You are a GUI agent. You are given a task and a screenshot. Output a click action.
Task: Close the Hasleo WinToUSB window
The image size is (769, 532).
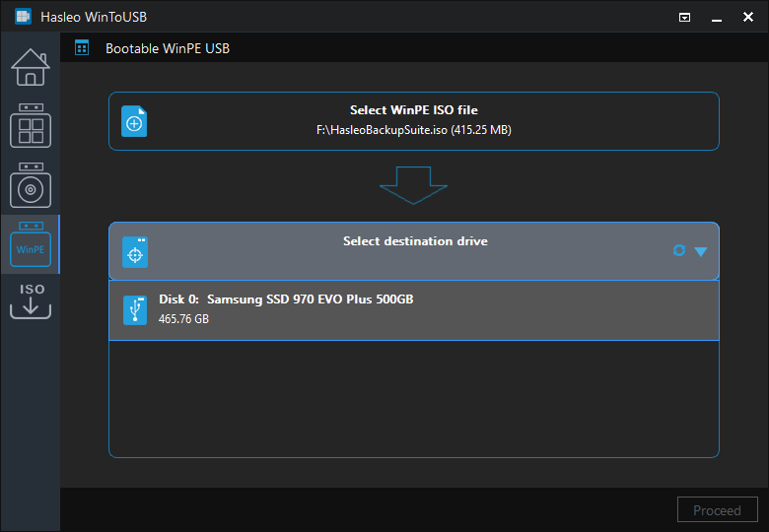point(748,17)
